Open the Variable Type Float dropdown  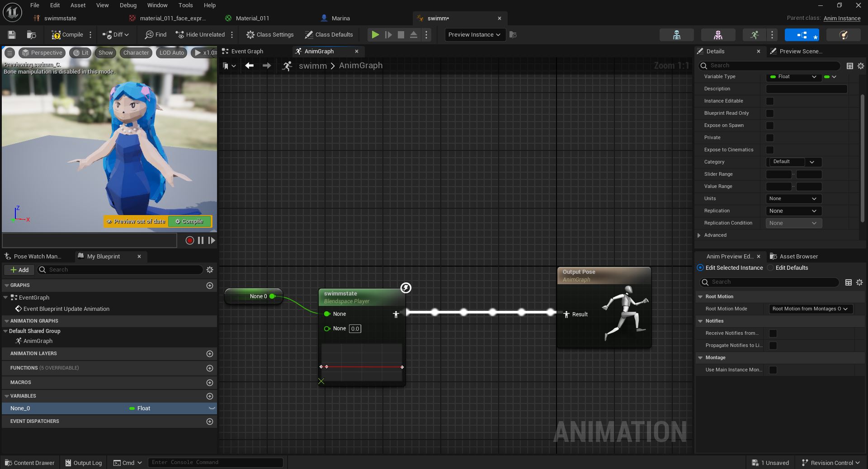click(793, 77)
